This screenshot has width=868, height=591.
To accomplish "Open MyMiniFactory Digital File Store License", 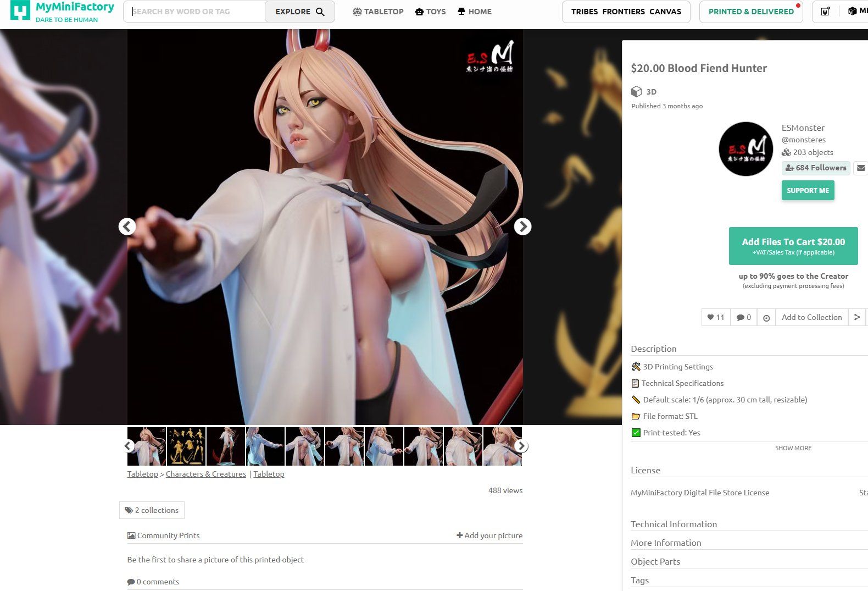I will coord(700,493).
